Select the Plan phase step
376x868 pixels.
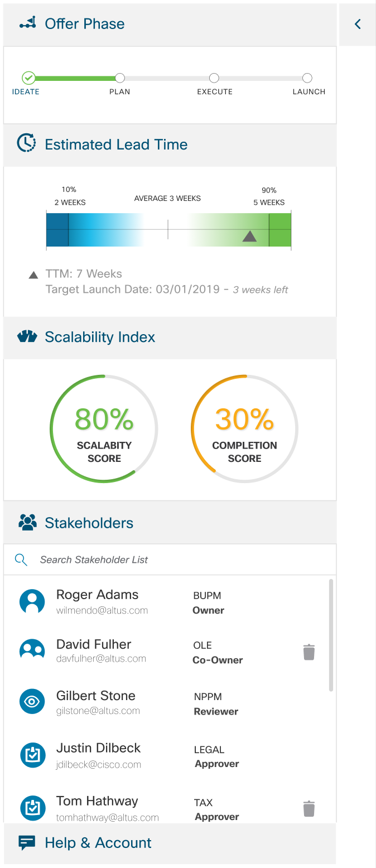[x=119, y=79]
